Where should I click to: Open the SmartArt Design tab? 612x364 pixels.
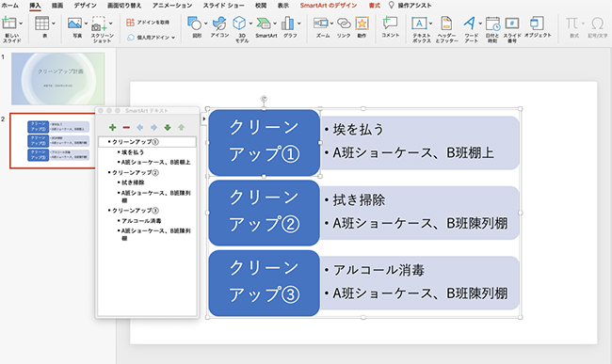pyautogui.click(x=329, y=6)
